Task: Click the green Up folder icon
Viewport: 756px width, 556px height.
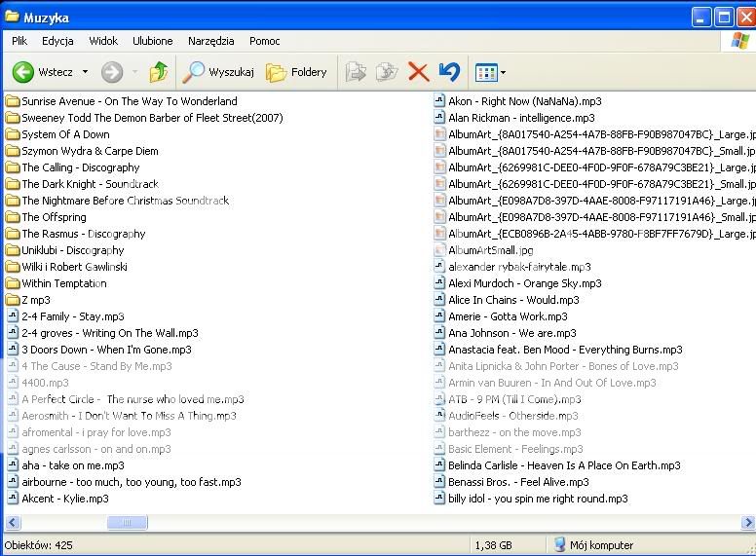Action: (159, 72)
